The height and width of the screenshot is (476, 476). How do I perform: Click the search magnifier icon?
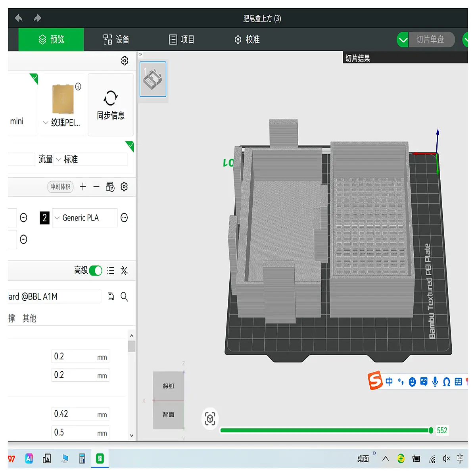pos(124,297)
